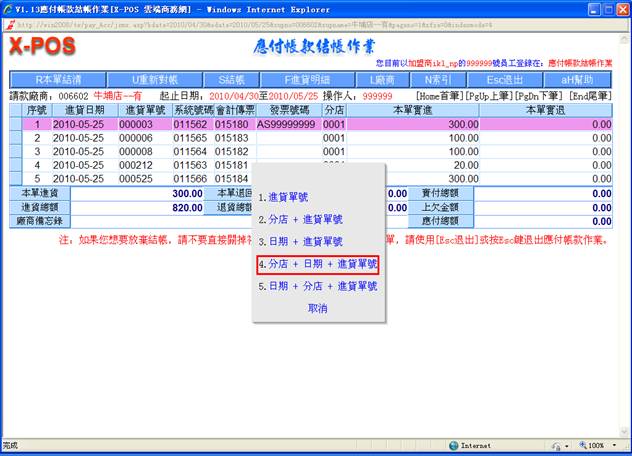
Task: Click the Internet Explorer title bar icon
Action: pos(10,9)
